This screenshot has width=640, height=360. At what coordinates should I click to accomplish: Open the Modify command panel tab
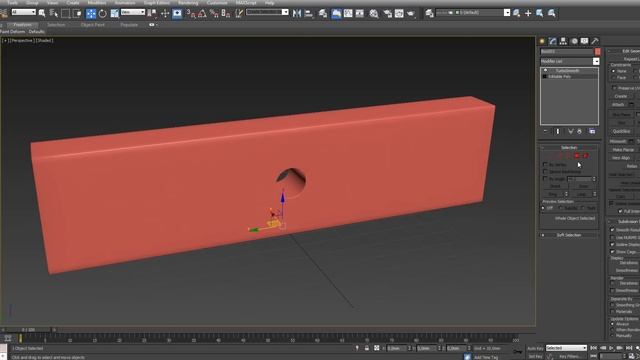point(553,41)
